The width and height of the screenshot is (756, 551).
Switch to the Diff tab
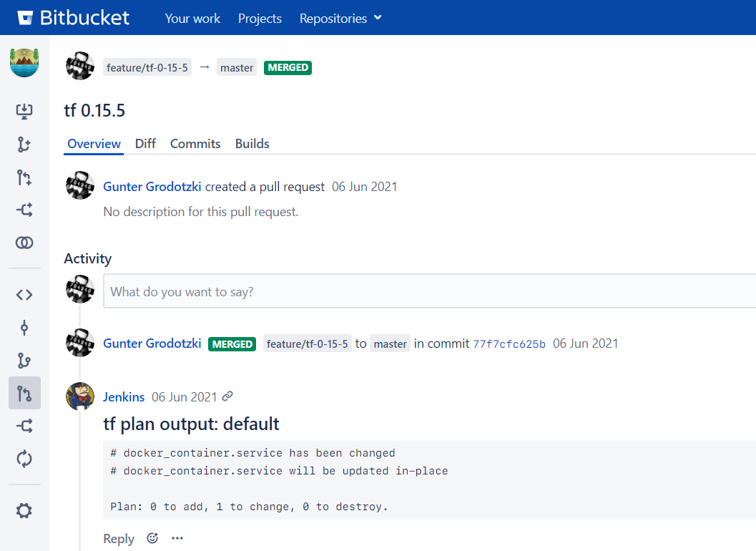click(145, 143)
